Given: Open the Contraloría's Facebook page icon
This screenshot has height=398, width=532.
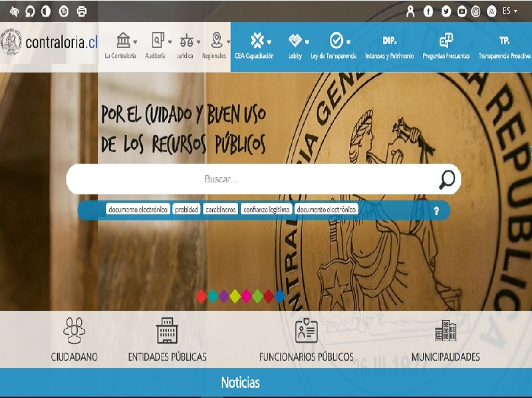Looking at the screenshot, I should pos(428,10).
